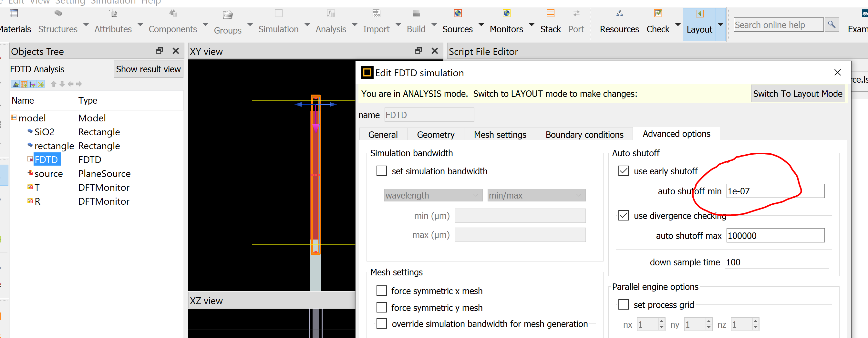Click the Show result view button
This screenshot has width=868, height=338.
tap(148, 69)
